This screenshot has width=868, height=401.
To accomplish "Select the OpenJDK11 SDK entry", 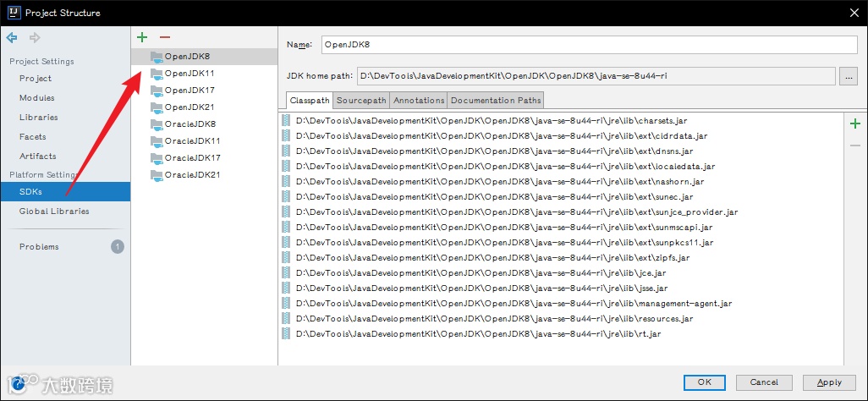I will 204,73.
